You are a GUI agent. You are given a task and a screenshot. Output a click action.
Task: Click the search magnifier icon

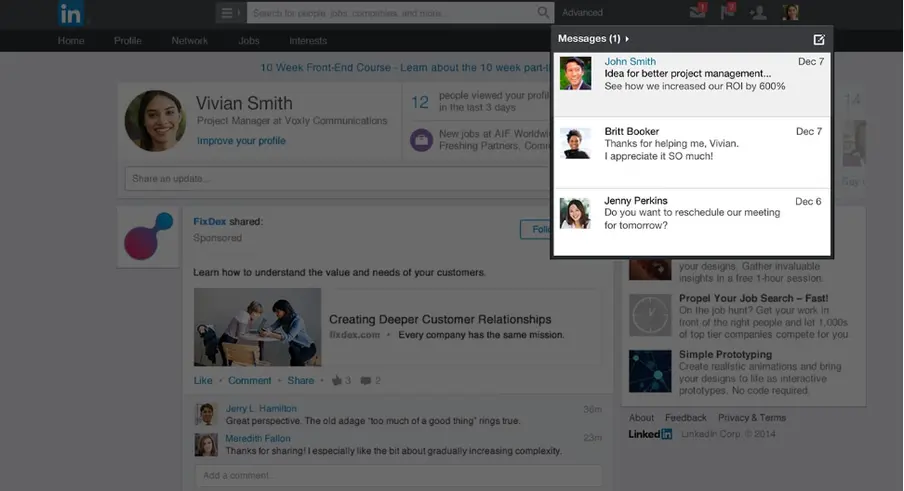tap(543, 13)
